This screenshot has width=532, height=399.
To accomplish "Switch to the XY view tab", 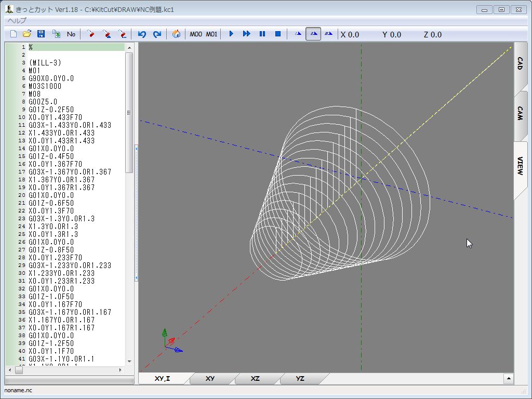I will coord(210,379).
